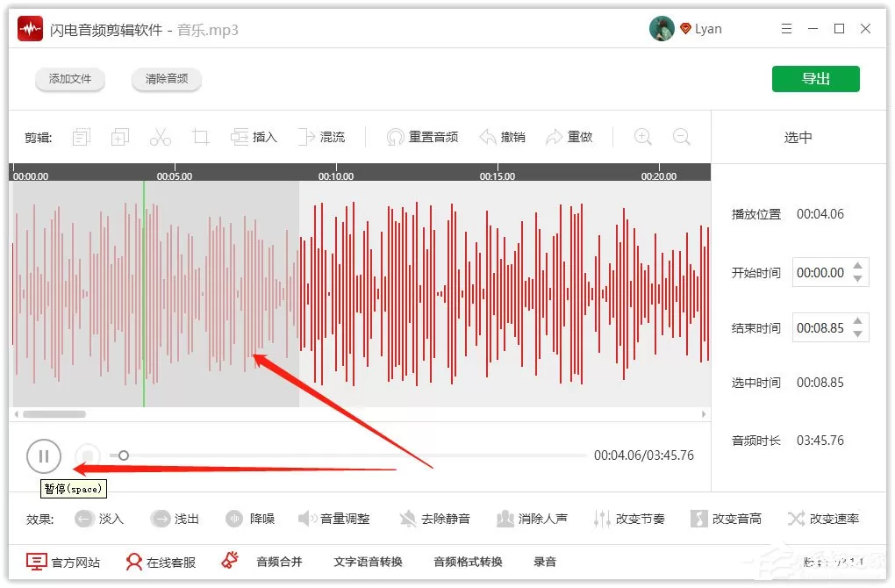This screenshot has height=588, width=895.
Task: Click the 添加文件 add file button
Action: point(69,79)
